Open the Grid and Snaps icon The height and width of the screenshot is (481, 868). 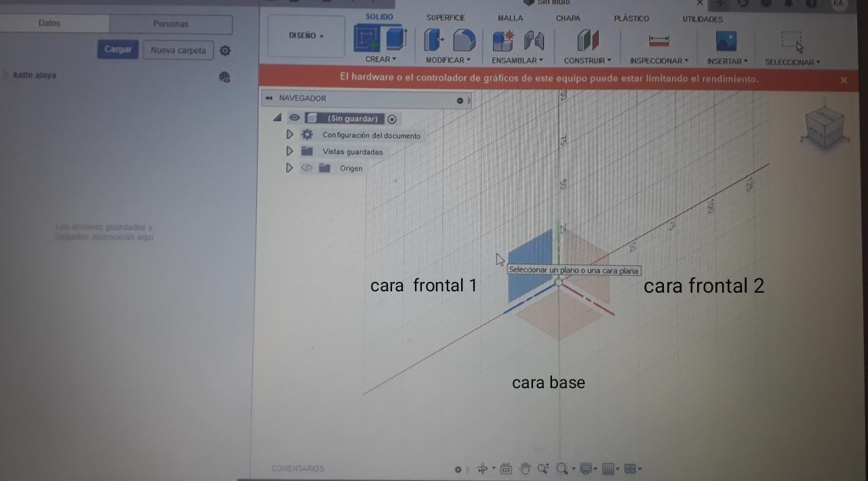[608, 468]
